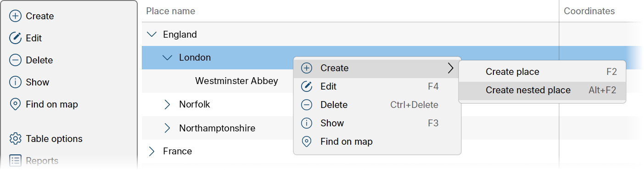Collapse the England tree node
The image size is (644, 170).
click(x=151, y=34)
